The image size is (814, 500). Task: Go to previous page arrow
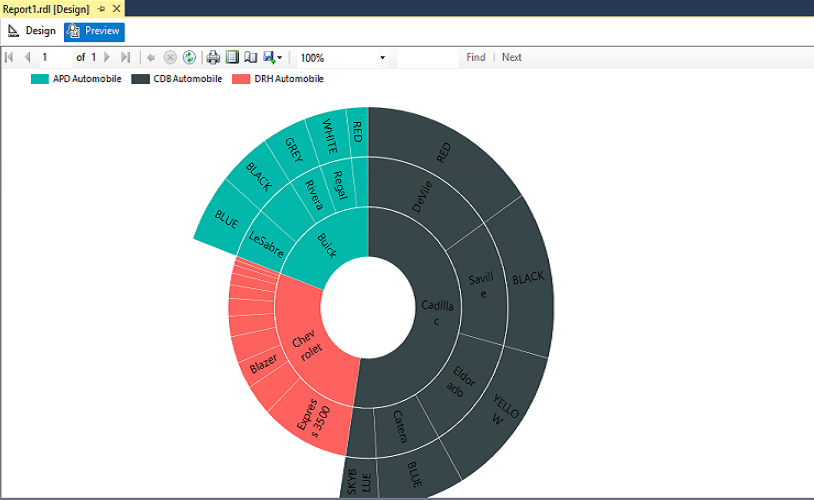(x=28, y=57)
